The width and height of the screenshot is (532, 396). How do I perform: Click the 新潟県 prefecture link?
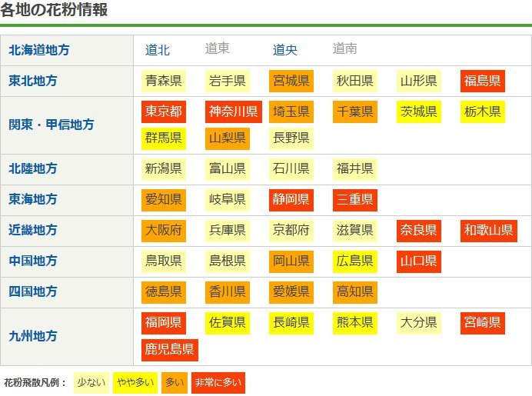[164, 168]
